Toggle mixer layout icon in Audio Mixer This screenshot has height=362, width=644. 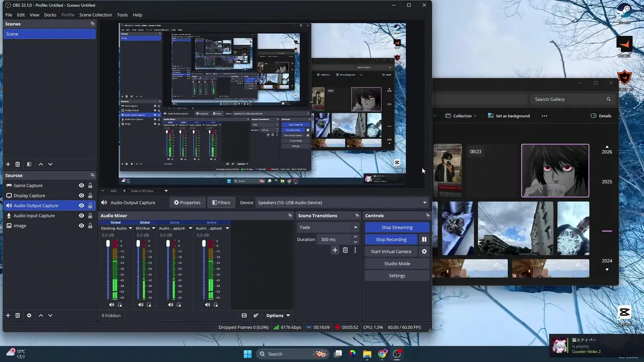pos(244,316)
